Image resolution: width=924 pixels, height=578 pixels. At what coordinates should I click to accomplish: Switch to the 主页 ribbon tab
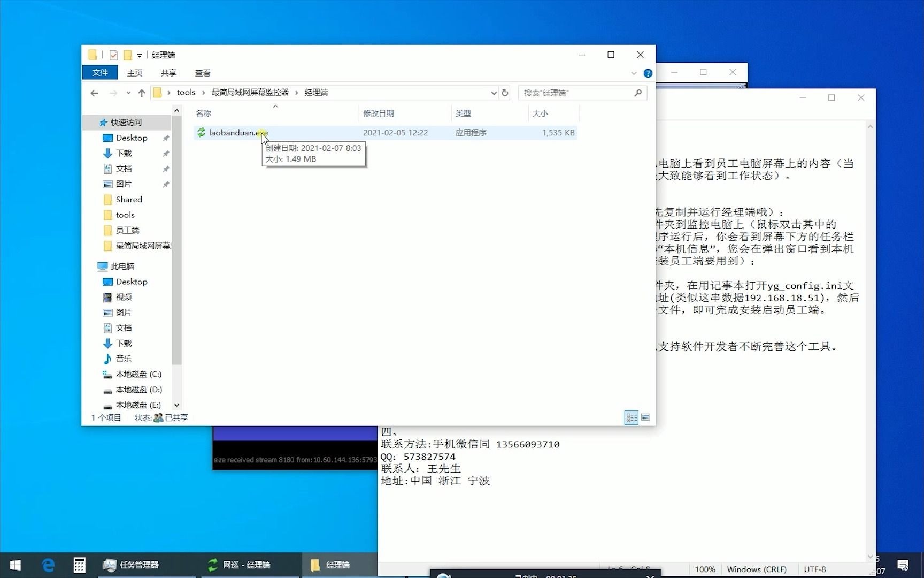coord(134,73)
